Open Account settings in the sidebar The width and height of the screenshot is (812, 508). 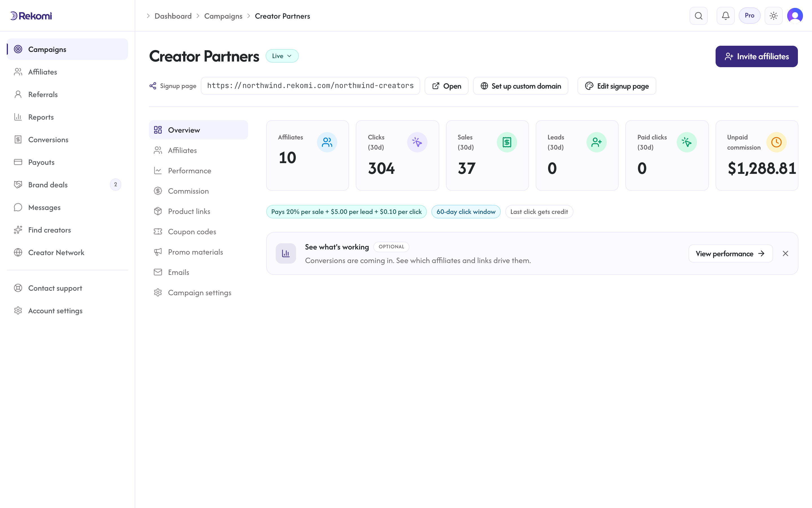pos(67,310)
